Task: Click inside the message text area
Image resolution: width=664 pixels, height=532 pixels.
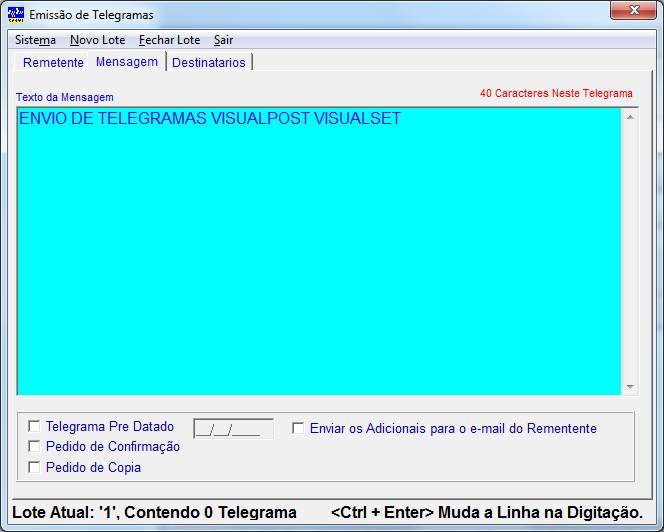Action: coord(319,252)
